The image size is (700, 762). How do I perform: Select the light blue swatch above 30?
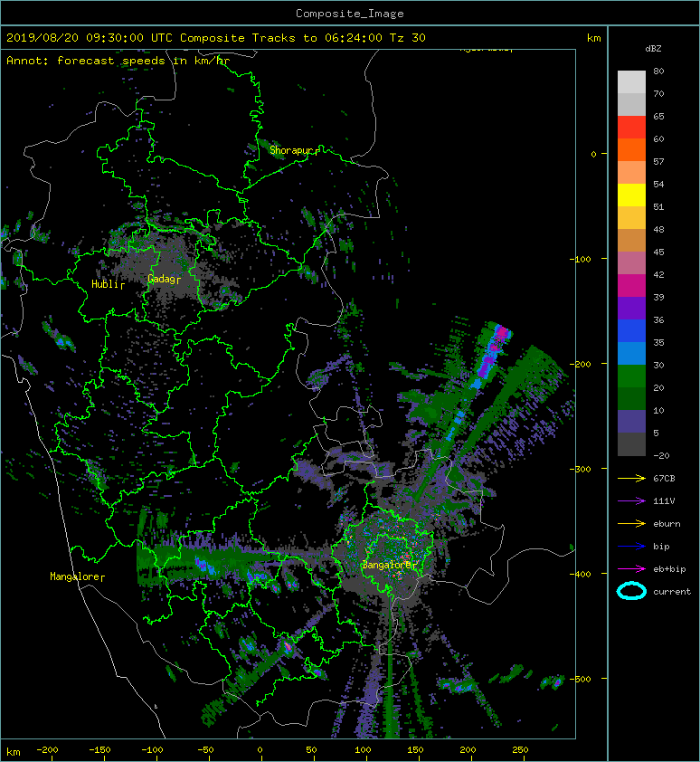click(631, 353)
